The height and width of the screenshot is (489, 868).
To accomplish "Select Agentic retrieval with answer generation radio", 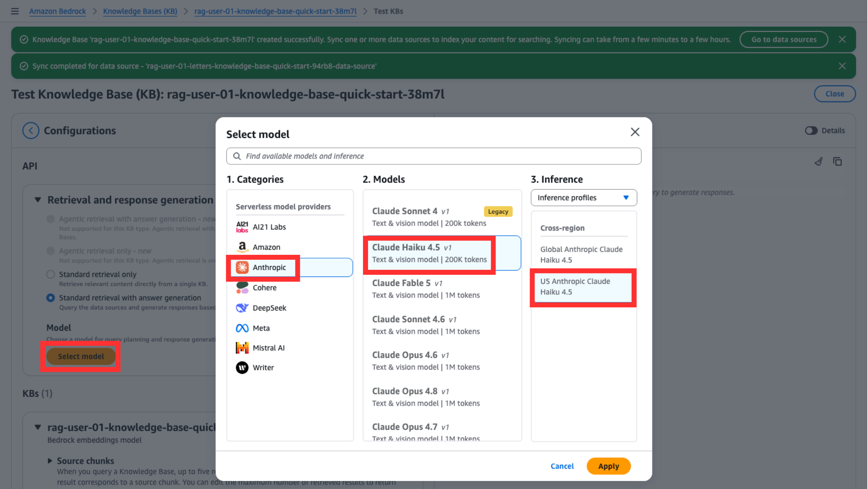I will [51, 219].
